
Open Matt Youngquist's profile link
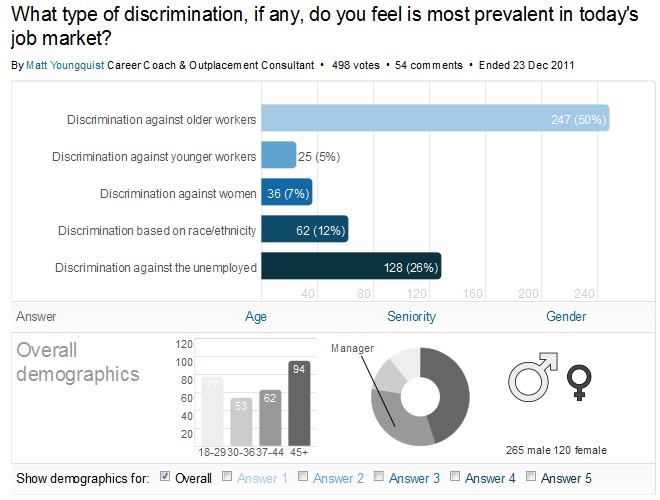pos(65,65)
